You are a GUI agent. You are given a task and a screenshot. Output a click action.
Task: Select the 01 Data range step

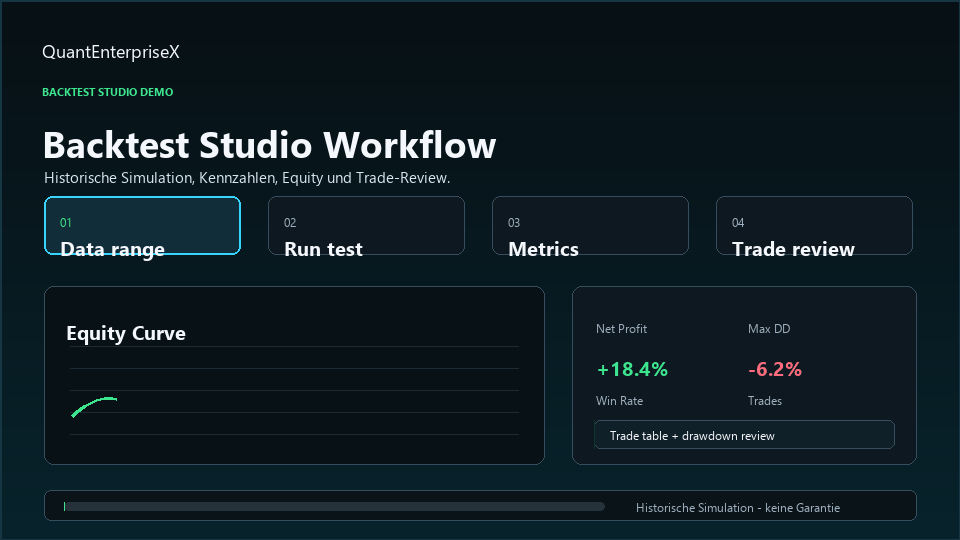coord(142,225)
